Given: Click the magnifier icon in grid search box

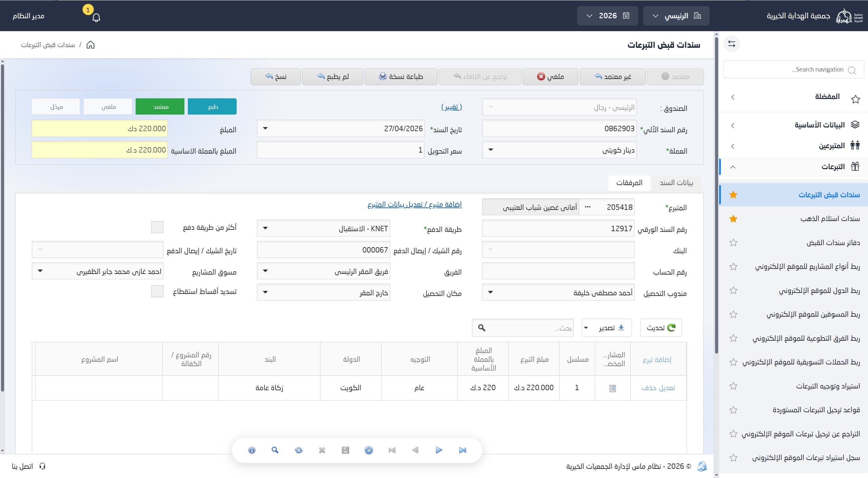Looking at the screenshot, I should pyautogui.click(x=481, y=328).
